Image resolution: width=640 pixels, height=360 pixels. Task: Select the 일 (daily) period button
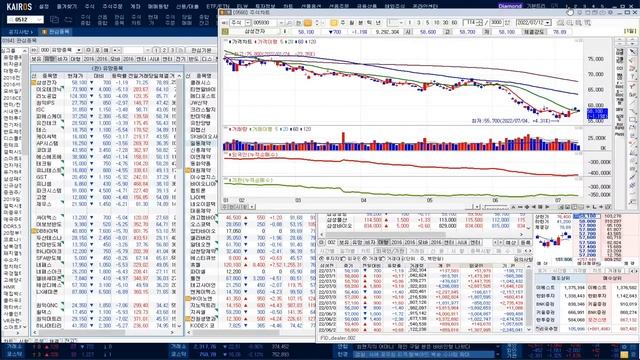(334, 23)
